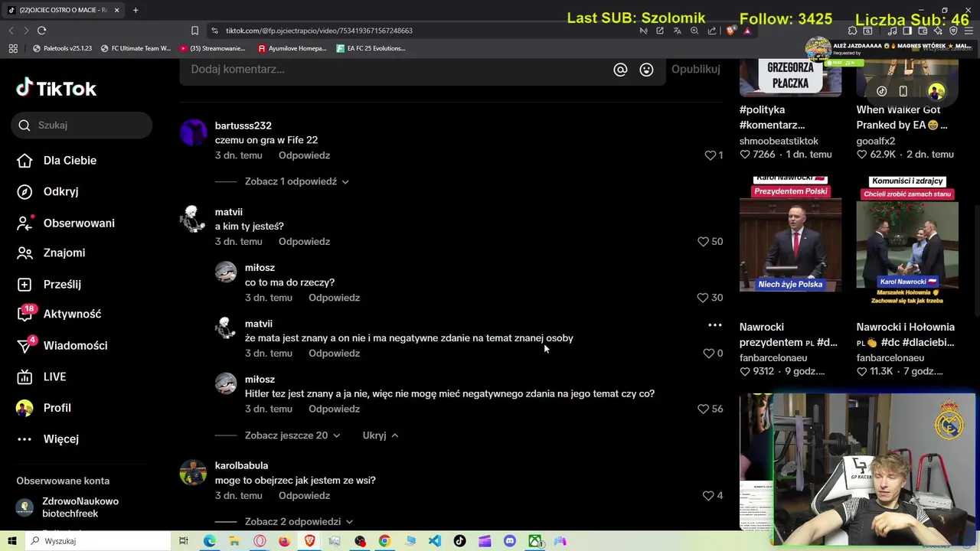Image resolution: width=980 pixels, height=551 pixels.
Task: Open Brave Shields icon
Action: coord(730,31)
